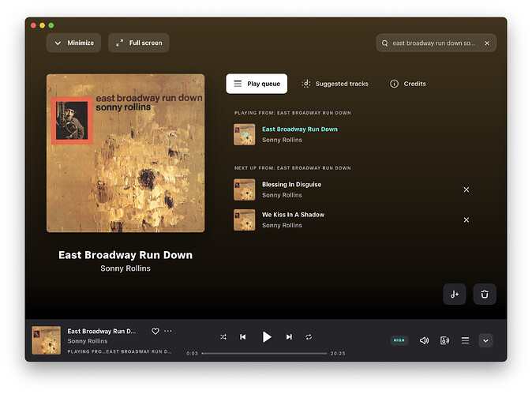This screenshot has height=394, width=532.
Task: Remove We Kiss In A Shadow from queue
Action: (466, 220)
